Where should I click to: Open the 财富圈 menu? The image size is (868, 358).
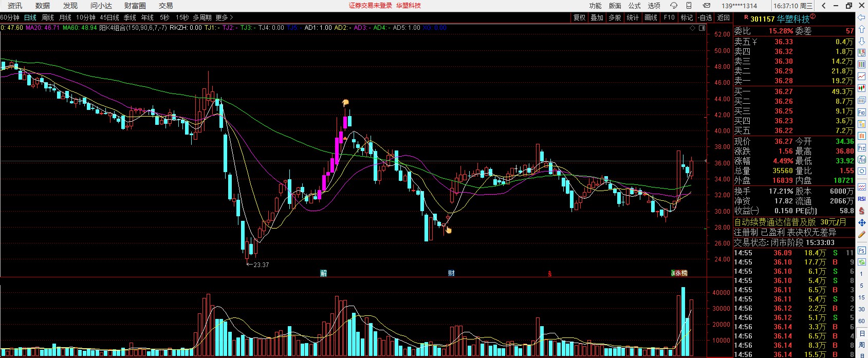(135, 6)
